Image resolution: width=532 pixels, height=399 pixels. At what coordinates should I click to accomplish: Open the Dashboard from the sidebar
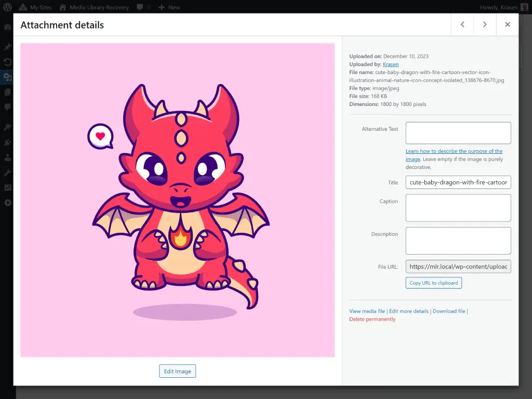7,26
